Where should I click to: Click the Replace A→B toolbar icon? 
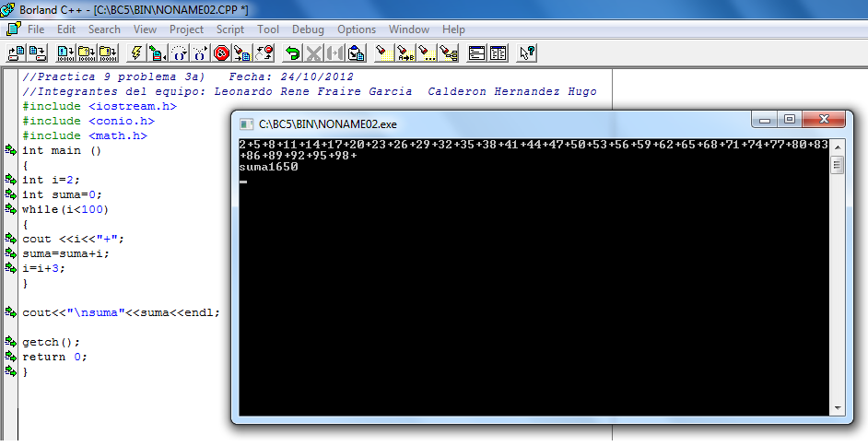click(405, 53)
